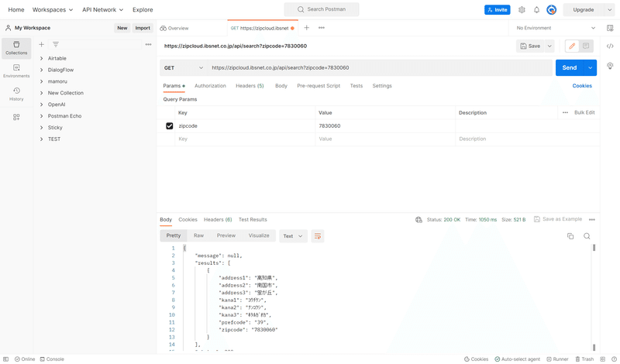Create a new collection with the plus icon
Screen dimensions: 620x364
click(x=42, y=44)
